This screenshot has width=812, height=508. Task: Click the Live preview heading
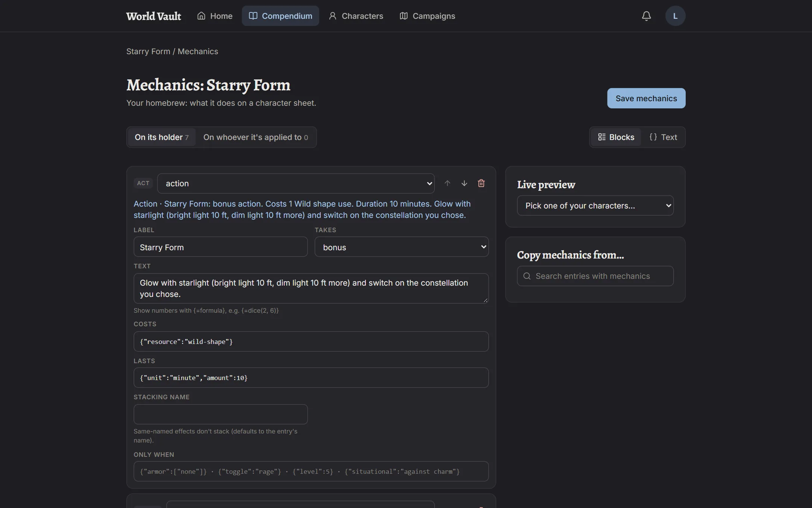(x=546, y=184)
